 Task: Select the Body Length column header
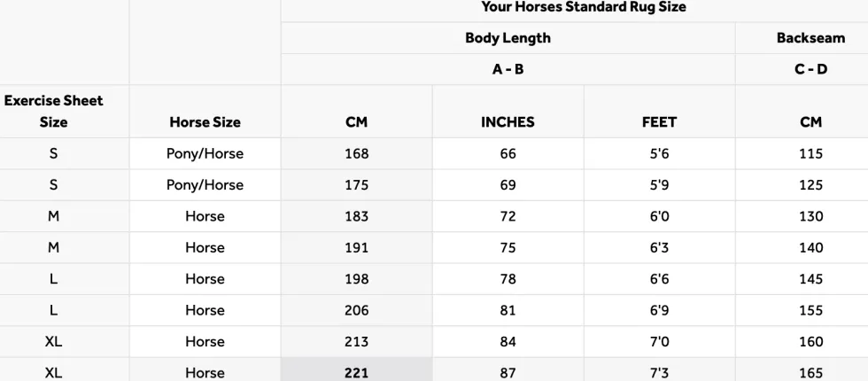(x=508, y=38)
